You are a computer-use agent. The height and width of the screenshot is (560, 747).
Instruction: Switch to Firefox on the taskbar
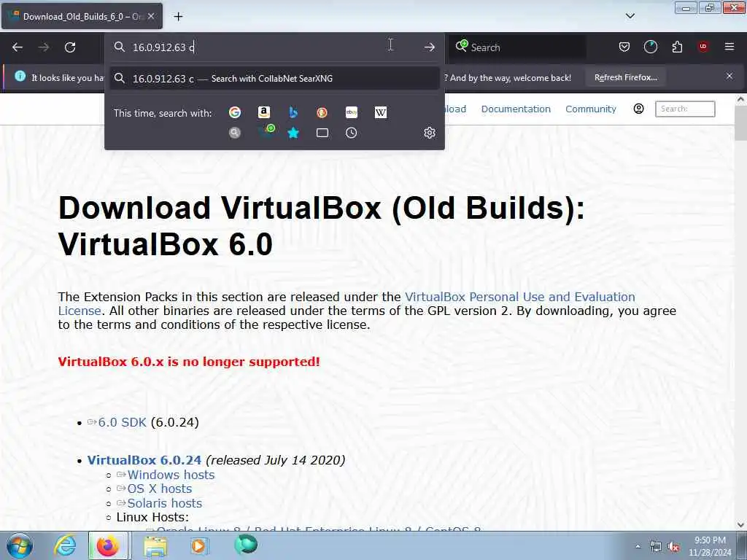[108, 545]
